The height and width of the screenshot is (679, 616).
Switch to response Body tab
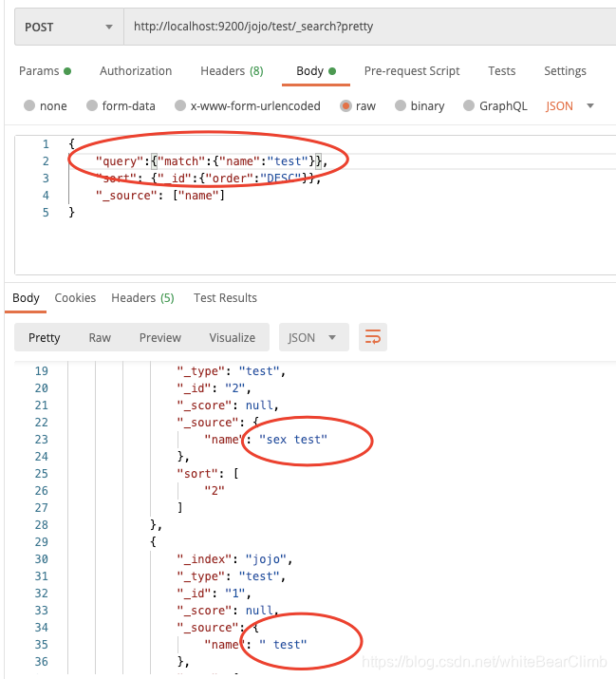[x=26, y=298]
